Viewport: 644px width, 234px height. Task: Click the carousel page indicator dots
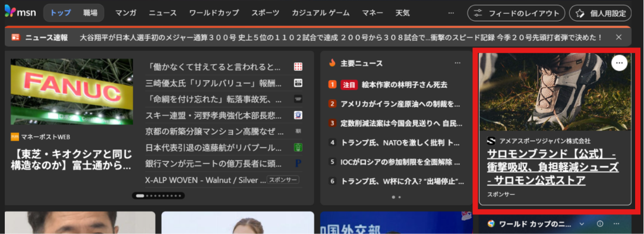[x=158, y=196]
